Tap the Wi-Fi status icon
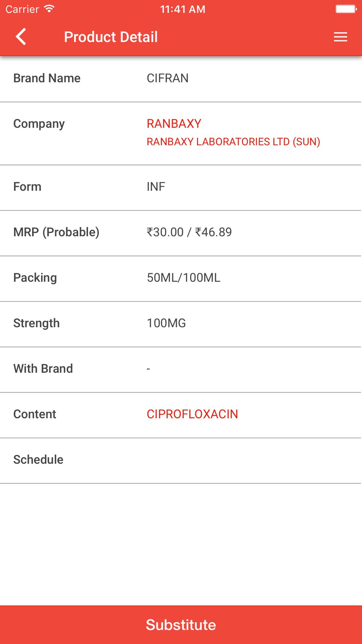Viewport: 362px width, 644px height. 49,9
